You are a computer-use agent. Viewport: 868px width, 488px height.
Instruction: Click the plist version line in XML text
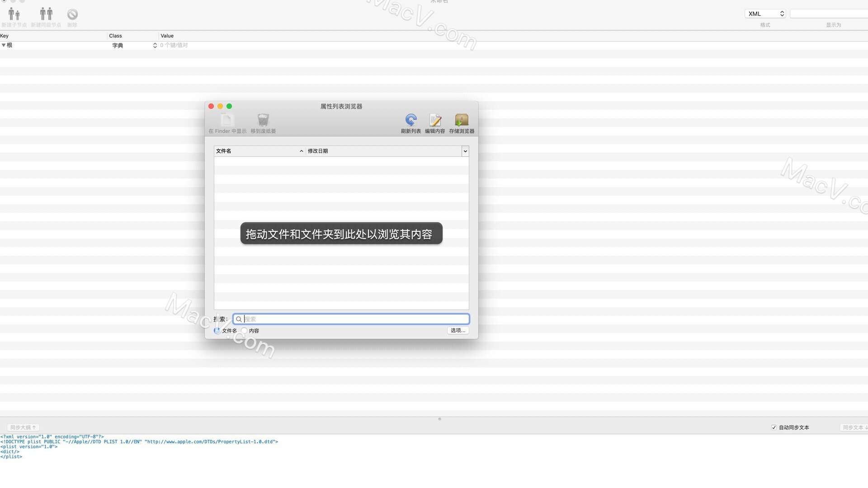point(29,447)
